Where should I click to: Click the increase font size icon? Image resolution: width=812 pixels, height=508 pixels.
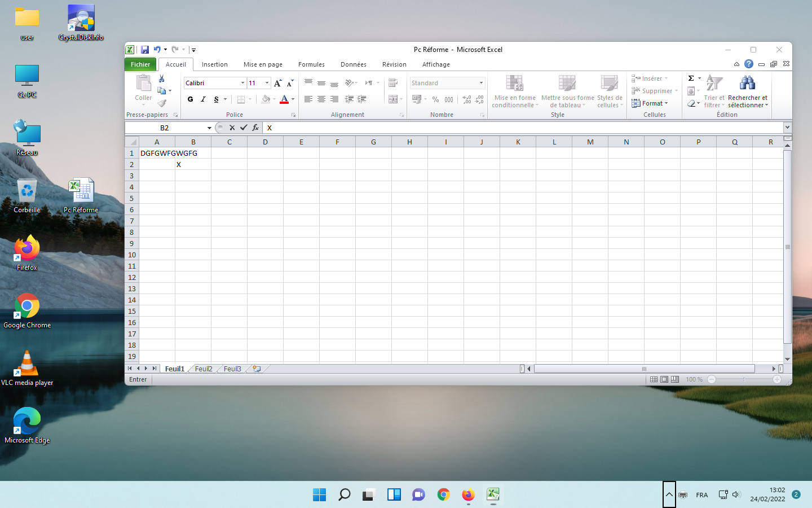pos(277,83)
